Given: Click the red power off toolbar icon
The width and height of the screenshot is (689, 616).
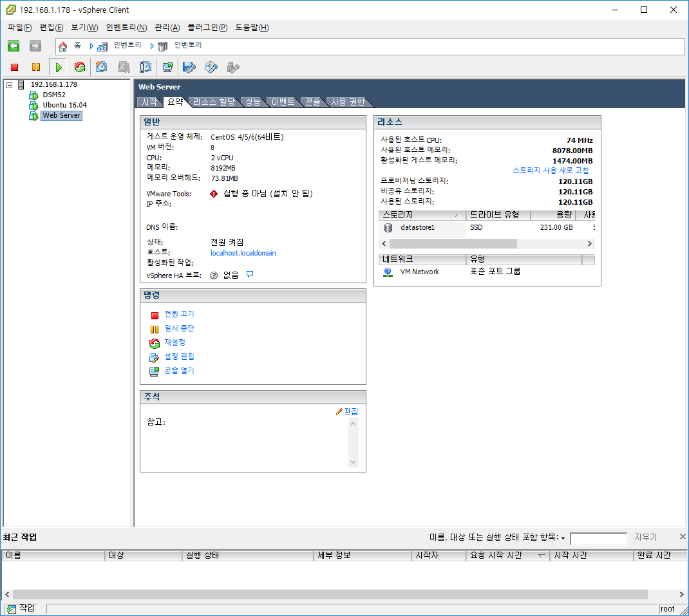Looking at the screenshot, I should [x=15, y=67].
